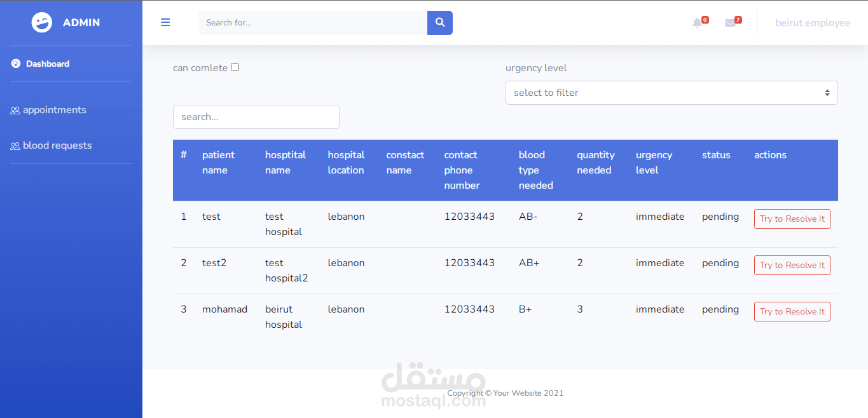Resolve the request for patient mohamad

792,311
